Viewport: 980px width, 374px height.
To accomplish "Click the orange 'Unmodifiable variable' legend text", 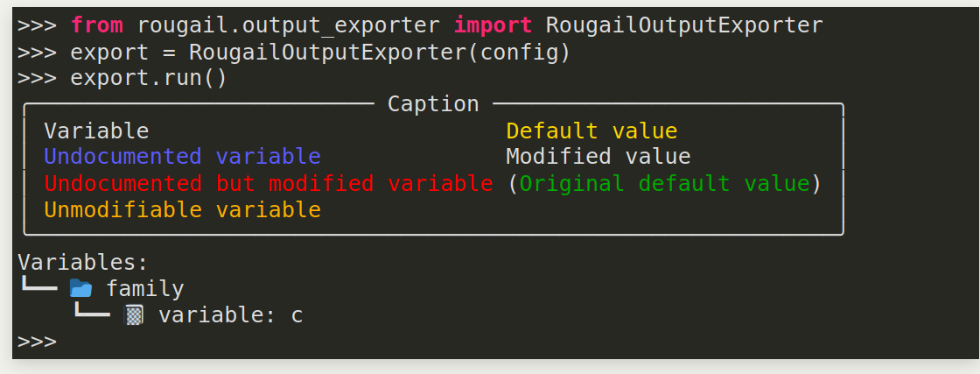I will coord(182,210).
